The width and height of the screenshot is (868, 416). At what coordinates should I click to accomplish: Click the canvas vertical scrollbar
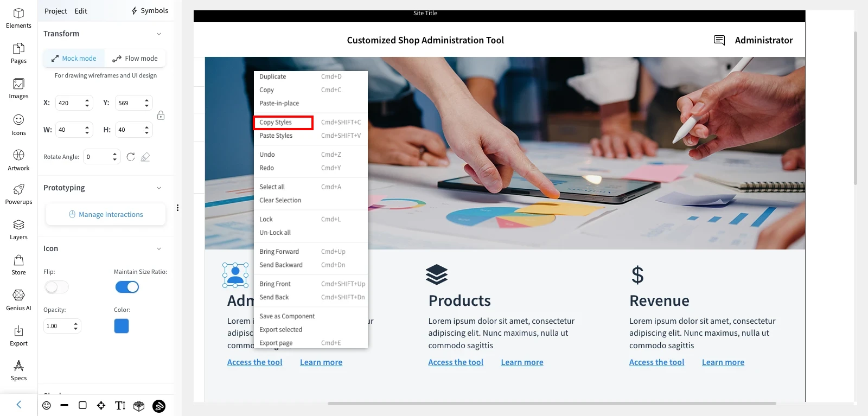pyautogui.click(x=856, y=108)
